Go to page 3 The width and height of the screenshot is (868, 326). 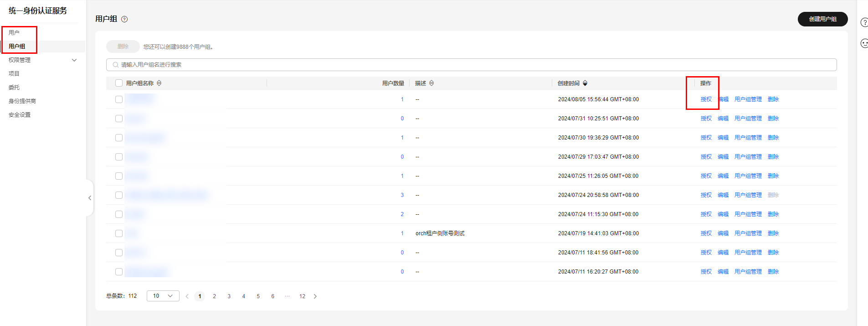(x=229, y=296)
